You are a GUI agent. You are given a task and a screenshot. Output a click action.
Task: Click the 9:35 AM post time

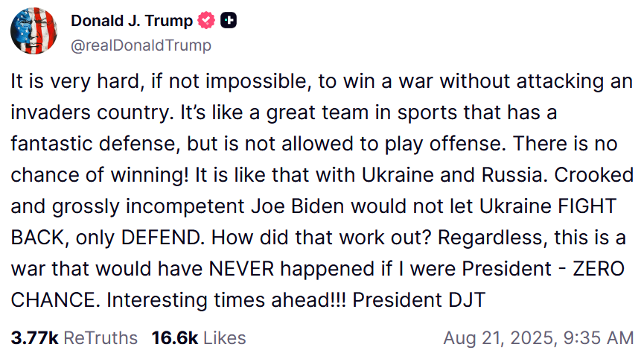click(599, 338)
